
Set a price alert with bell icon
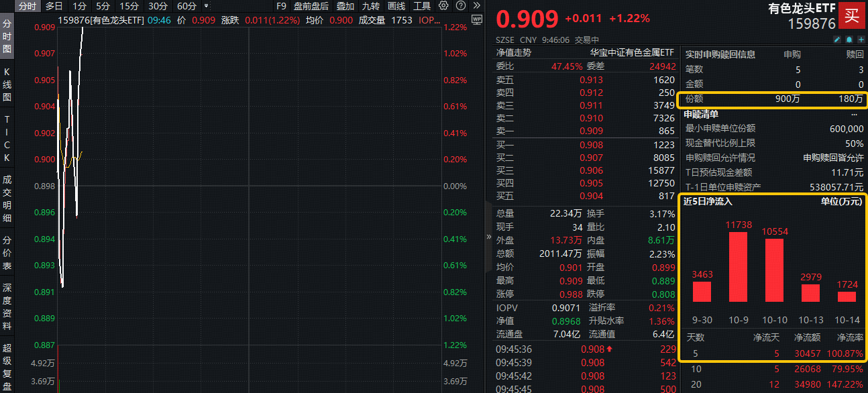tap(849, 40)
